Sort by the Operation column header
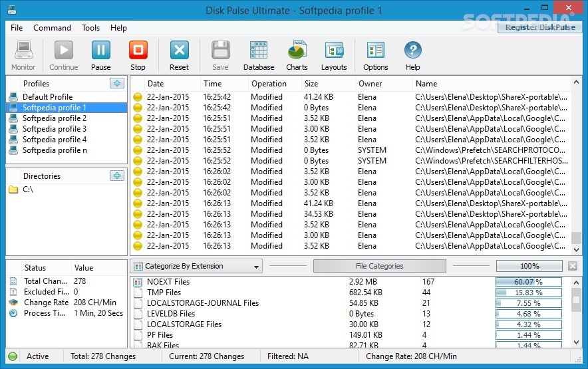 click(275, 84)
